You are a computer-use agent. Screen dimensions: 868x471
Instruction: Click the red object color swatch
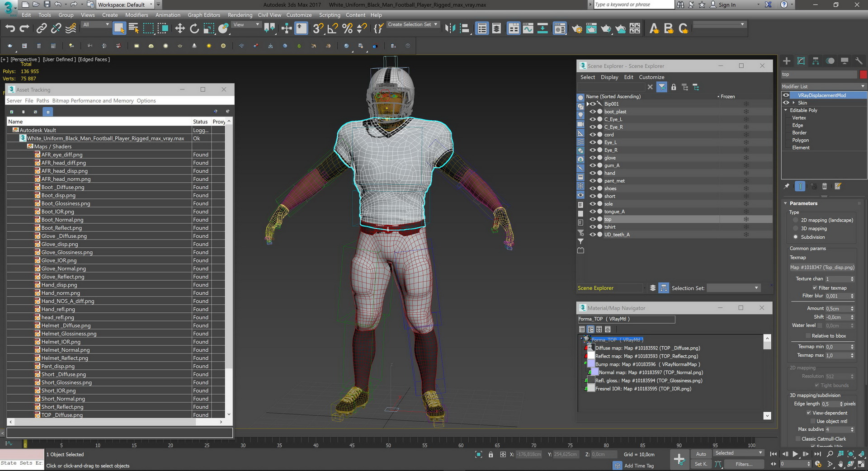(863, 75)
